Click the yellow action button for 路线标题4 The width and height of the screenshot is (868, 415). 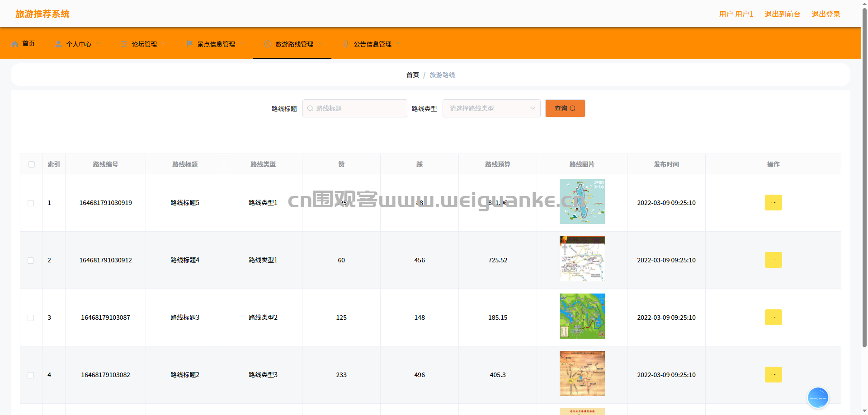(773, 260)
